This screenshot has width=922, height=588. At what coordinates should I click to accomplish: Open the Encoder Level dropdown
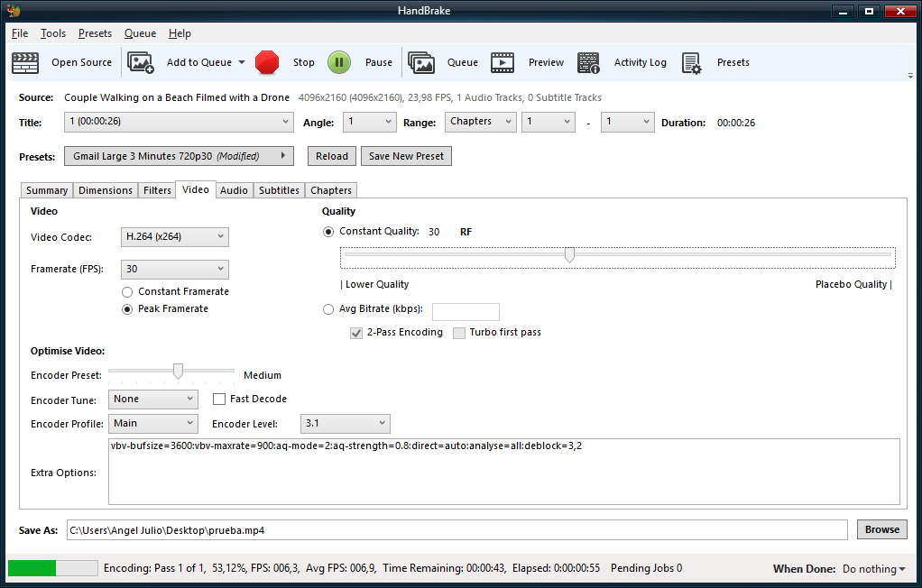point(346,424)
